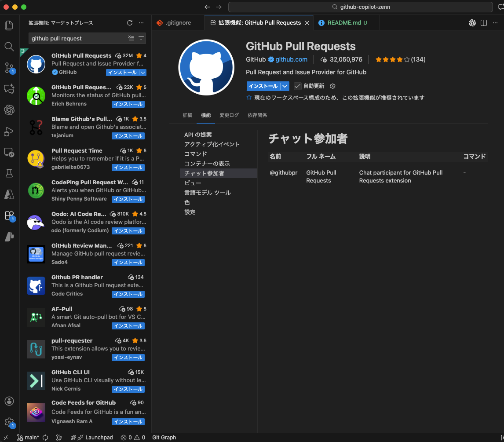Open the ChatGPT/OpenAI icon in activity bar
The height and width of the screenshot is (442, 504).
pyautogui.click(x=9, y=110)
